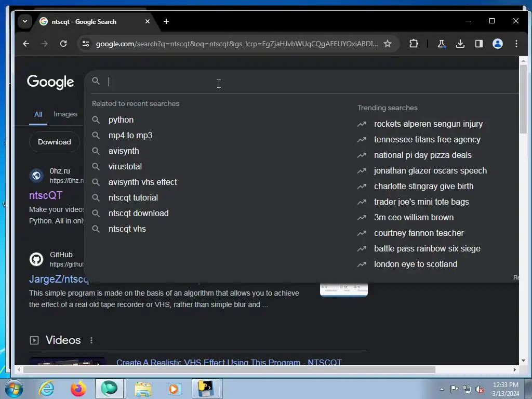Open the JargeZ/ntscqt GitHub result
The width and height of the screenshot is (532, 399).
click(58, 279)
